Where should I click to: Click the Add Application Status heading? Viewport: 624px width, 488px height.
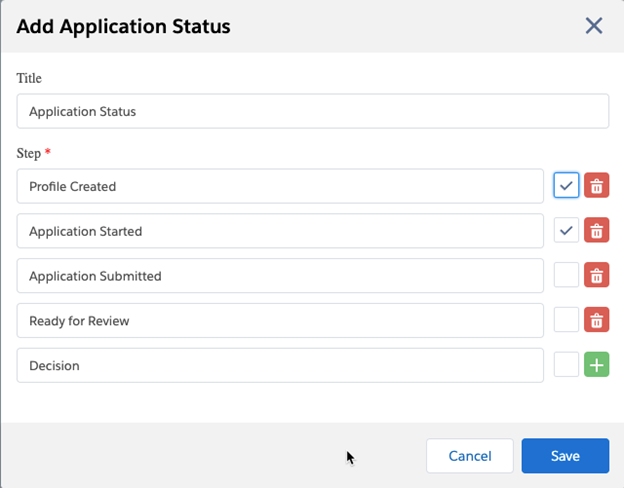point(123,27)
